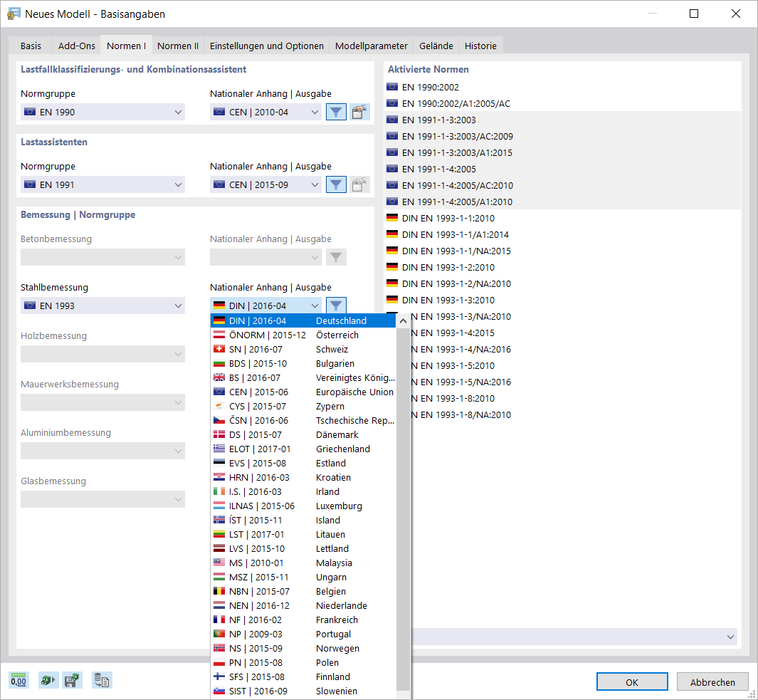This screenshot has height=700, width=758.
Task: Select ILNAS | 2015-06 Luxemburg
Action: 303,506
